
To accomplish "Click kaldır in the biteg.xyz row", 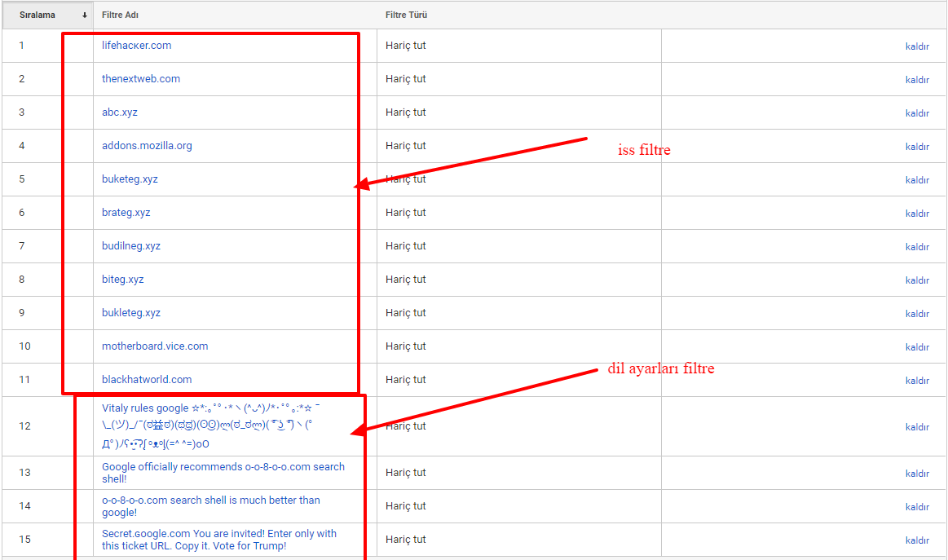I will [x=917, y=280].
